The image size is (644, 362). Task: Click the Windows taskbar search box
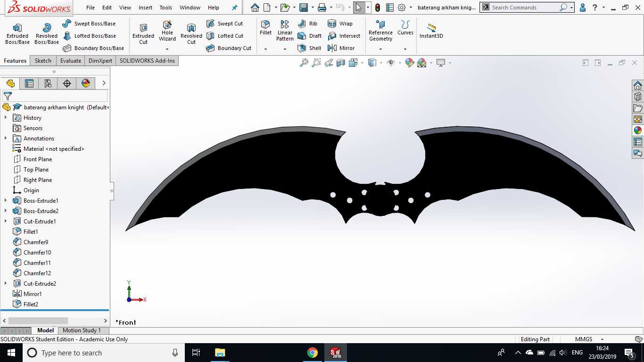coord(105,353)
